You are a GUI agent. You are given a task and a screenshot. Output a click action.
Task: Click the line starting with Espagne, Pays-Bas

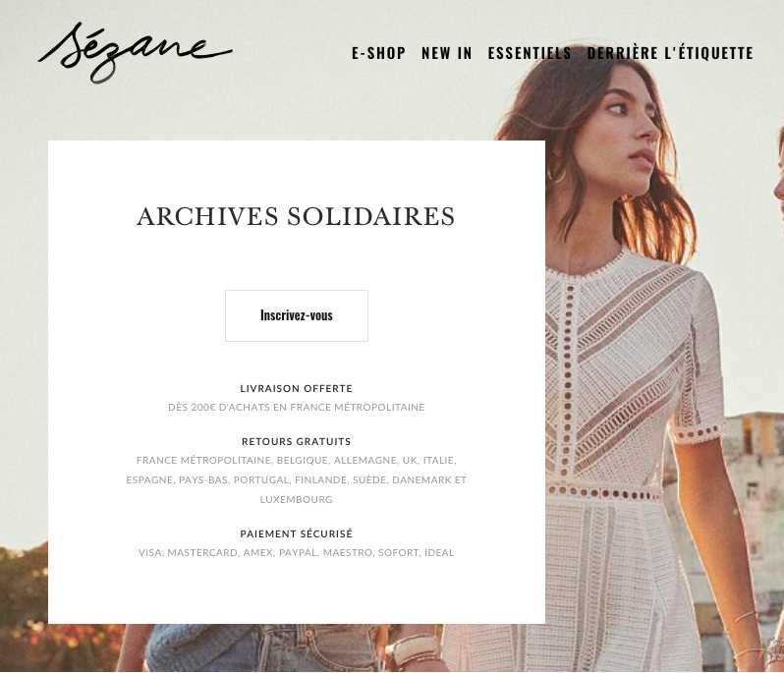[296, 480]
